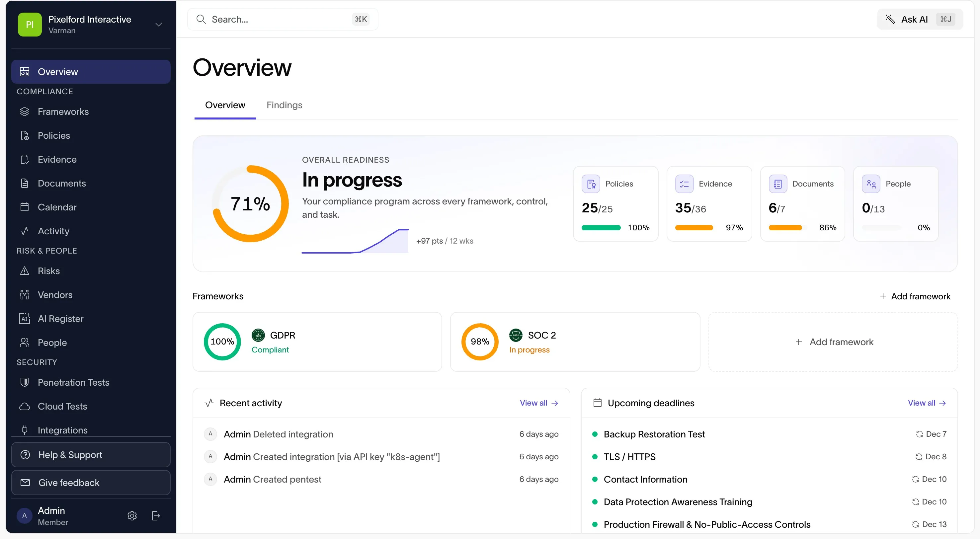Open People in the sidebar menu
Screen dimensions: 980x539
click(91, 342)
